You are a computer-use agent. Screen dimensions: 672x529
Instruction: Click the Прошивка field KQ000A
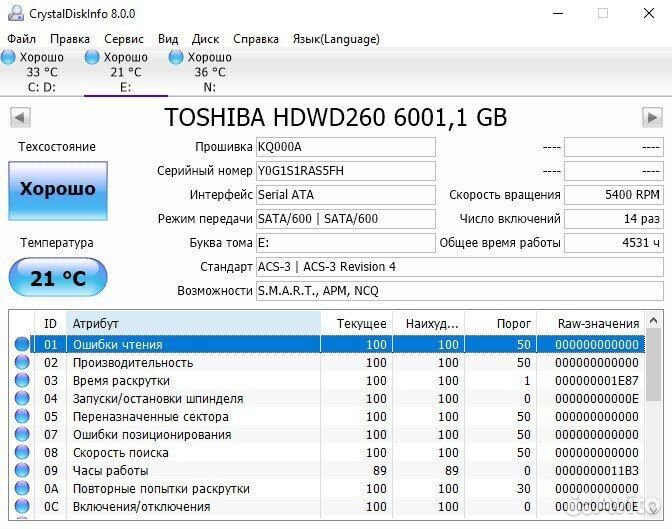point(345,147)
